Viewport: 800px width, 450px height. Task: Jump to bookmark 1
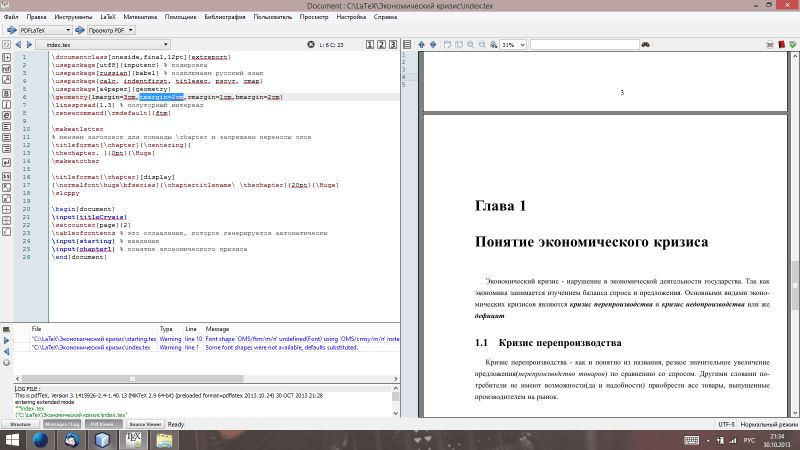pos(370,44)
